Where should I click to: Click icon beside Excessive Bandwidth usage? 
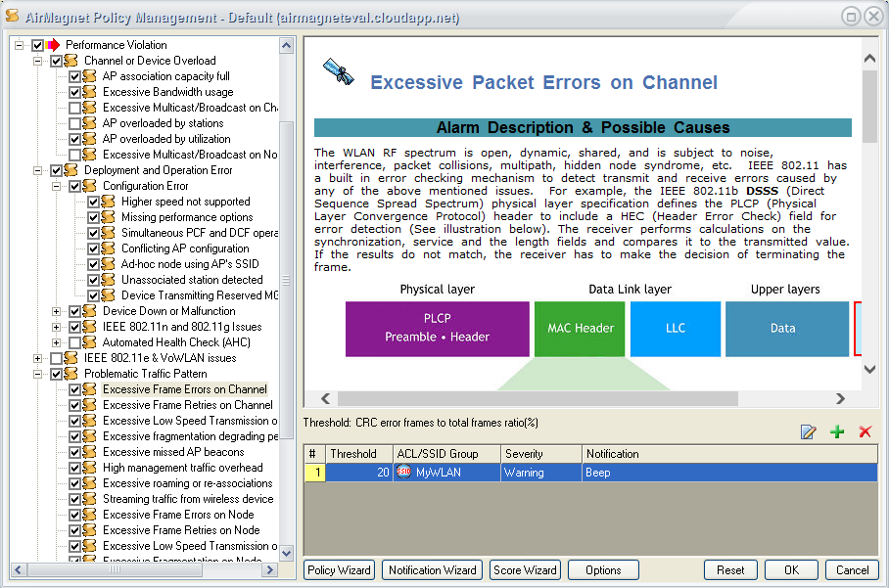pyautogui.click(x=89, y=92)
